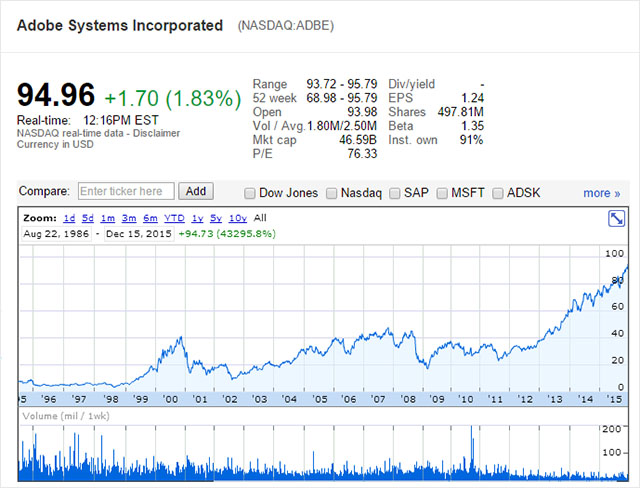Click end date field Dec 15, 2015
This screenshot has height=488, width=640.
(139, 234)
